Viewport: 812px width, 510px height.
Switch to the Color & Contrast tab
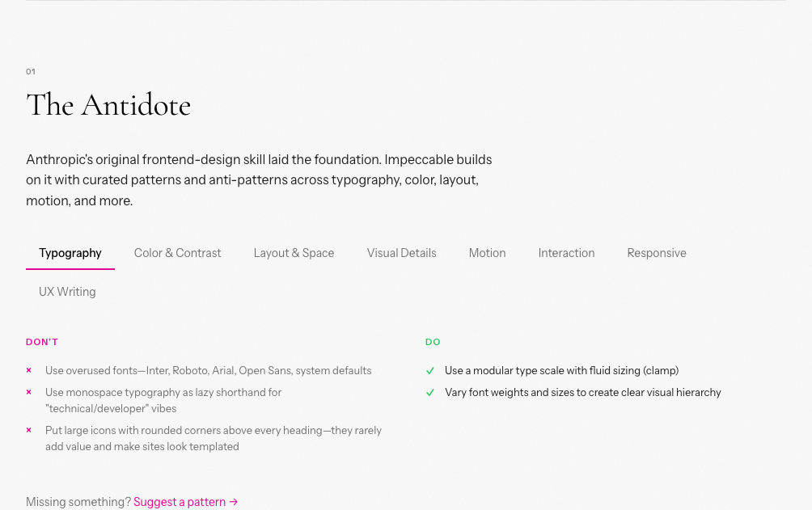(x=177, y=253)
